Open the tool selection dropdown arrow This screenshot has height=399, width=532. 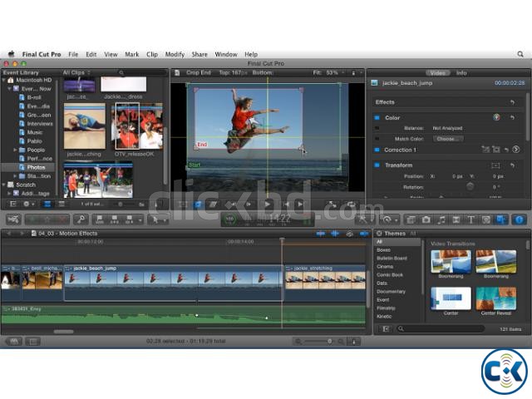coord(165,220)
